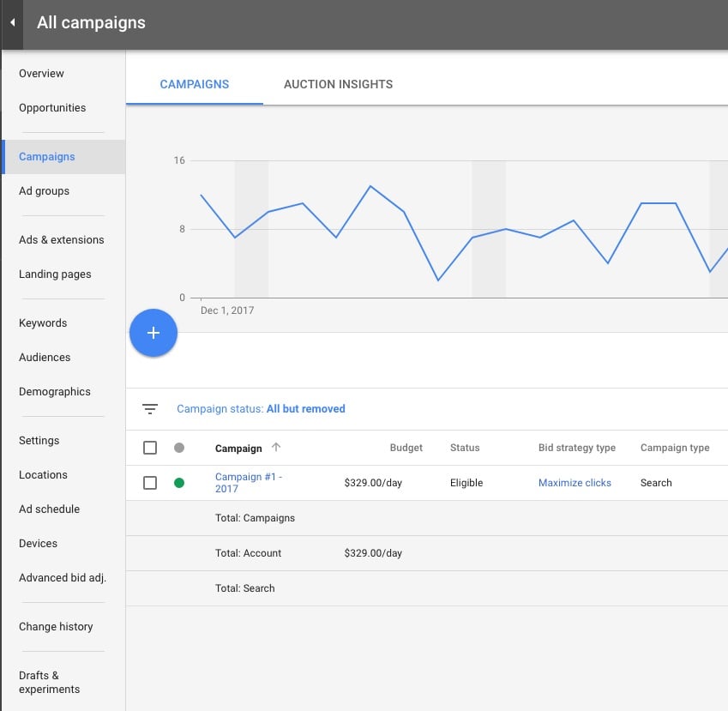Open Settings in the sidebar
The width and height of the screenshot is (728, 711).
coord(39,440)
